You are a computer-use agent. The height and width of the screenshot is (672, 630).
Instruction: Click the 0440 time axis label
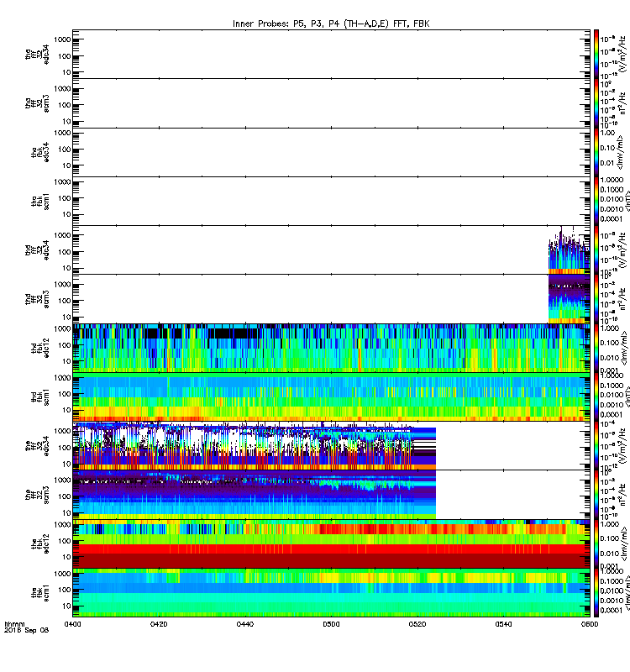point(244,624)
